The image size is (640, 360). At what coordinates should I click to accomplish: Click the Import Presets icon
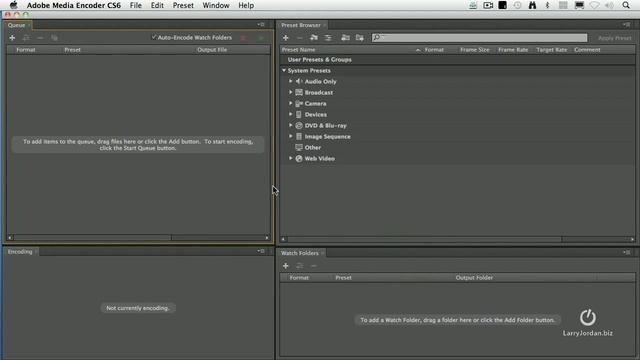[x=345, y=38]
